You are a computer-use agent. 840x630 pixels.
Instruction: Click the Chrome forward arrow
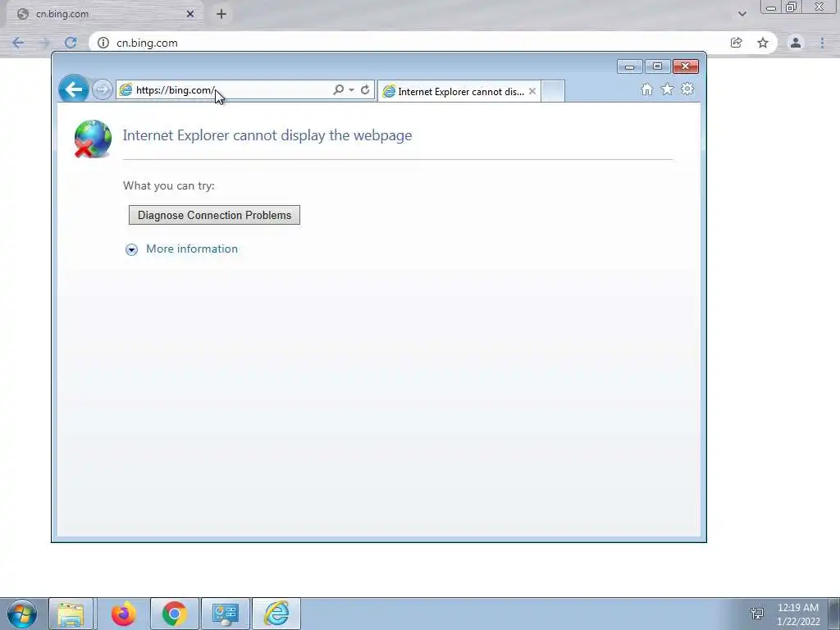point(44,43)
